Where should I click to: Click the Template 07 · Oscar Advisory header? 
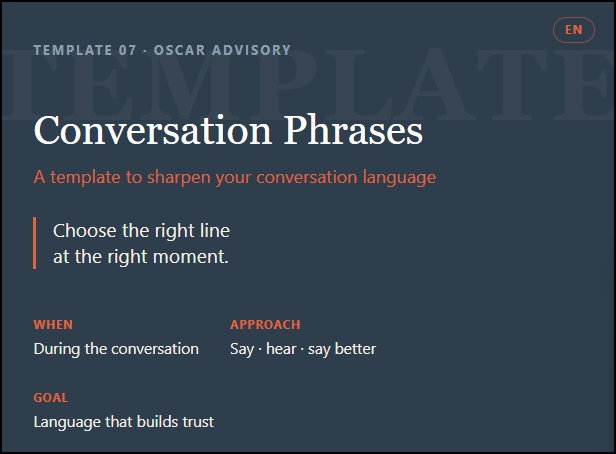click(162, 50)
